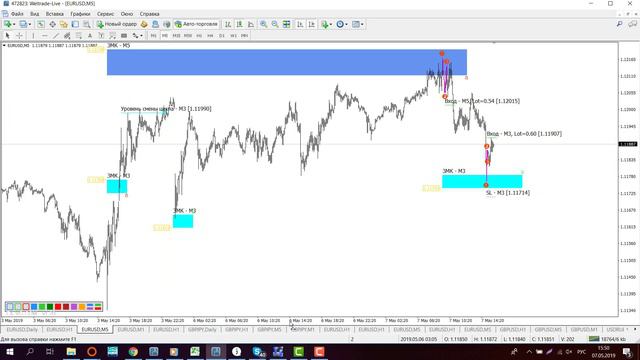Select the text tool A
Viewport: 640px width, 360px height.
[90, 36]
